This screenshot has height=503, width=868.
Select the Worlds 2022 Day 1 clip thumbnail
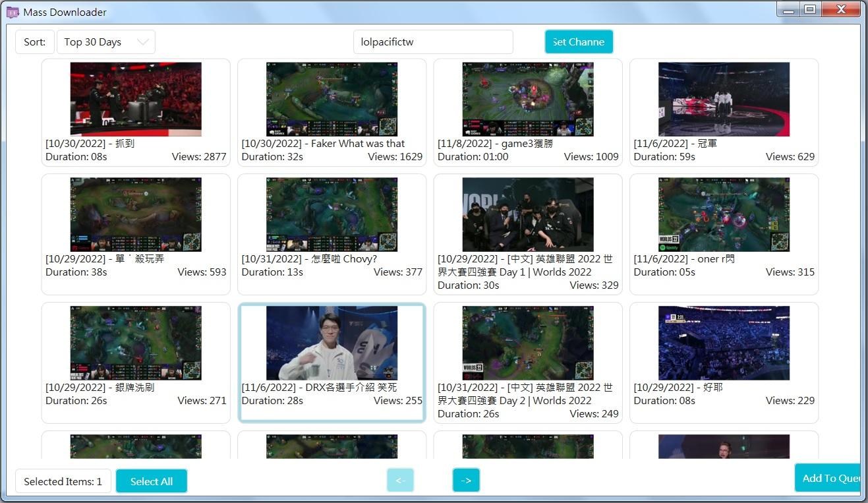point(528,214)
